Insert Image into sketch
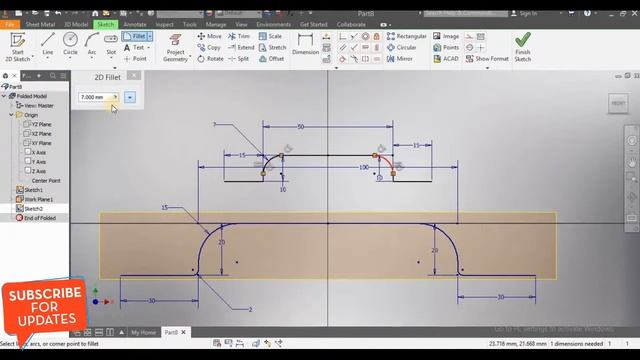 point(446,36)
